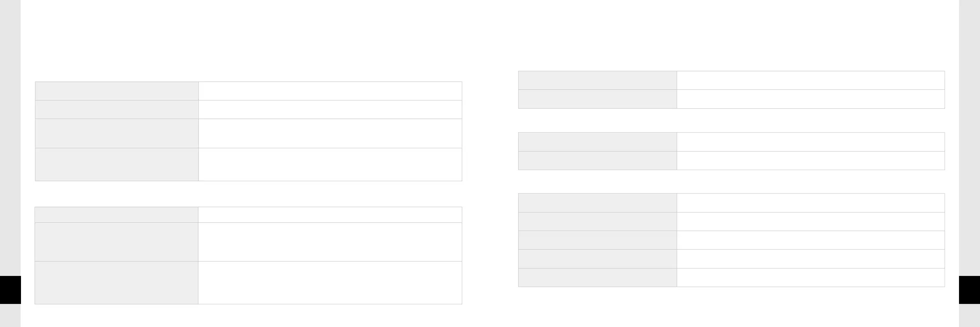Click the black square on the left edge
Image resolution: width=980 pixels, height=327 pixels.
[10, 290]
